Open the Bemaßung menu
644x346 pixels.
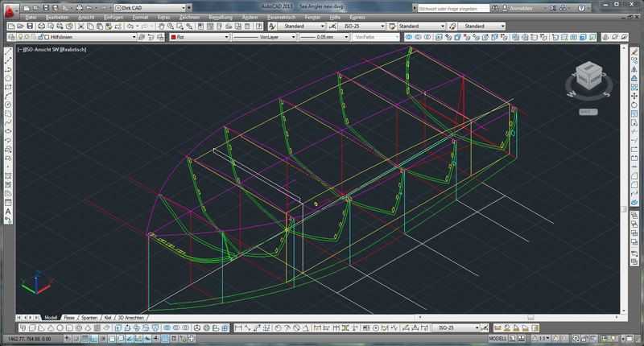221,17
